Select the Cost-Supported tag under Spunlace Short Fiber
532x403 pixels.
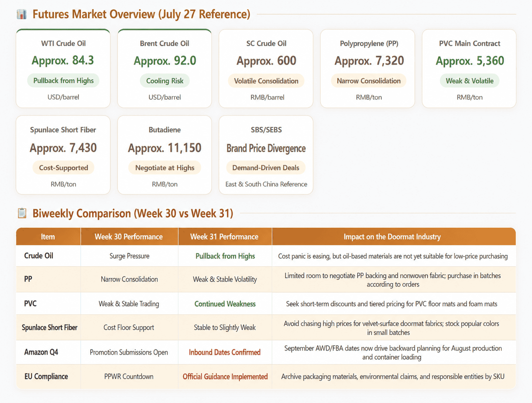[64, 168]
